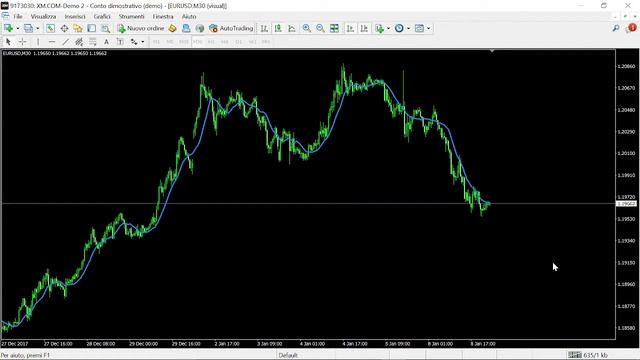Screen dimensions: 640x360
Task: Open the arrows drawing tool icon
Action: pyautogui.click(x=134, y=42)
